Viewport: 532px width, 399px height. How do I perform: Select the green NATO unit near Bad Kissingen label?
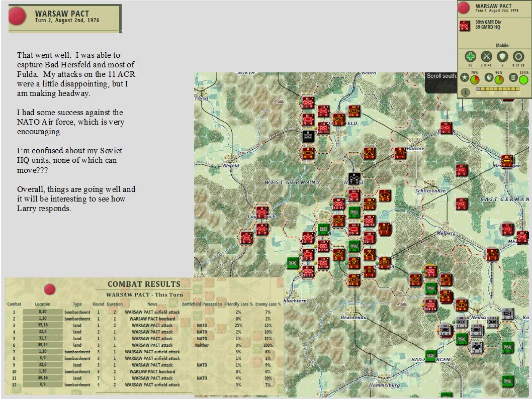(x=430, y=356)
